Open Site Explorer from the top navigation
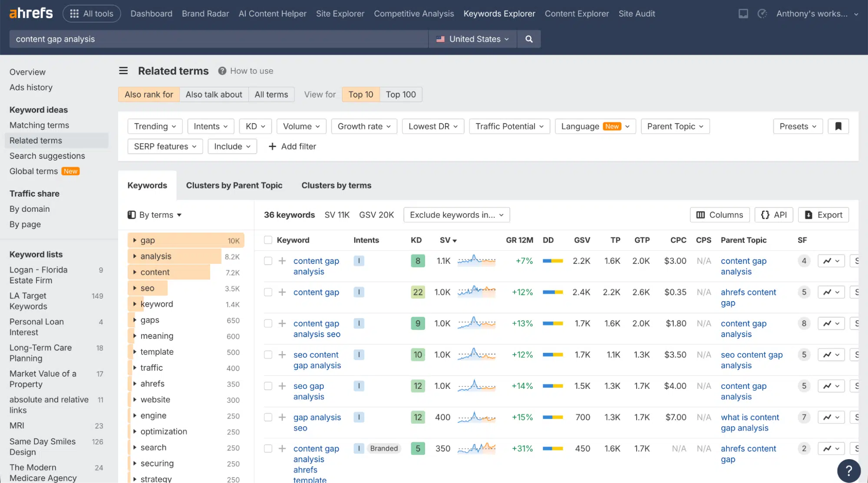868x483 pixels. pyautogui.click(x=340, y=13)
